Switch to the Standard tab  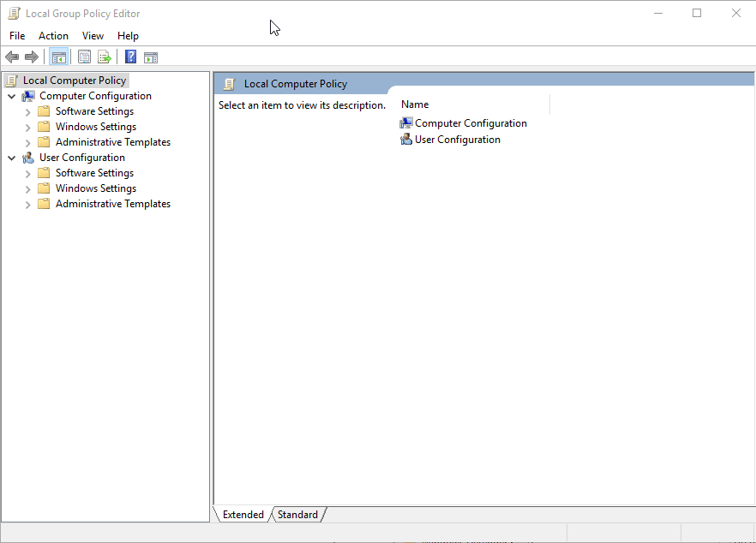point(297,515)
